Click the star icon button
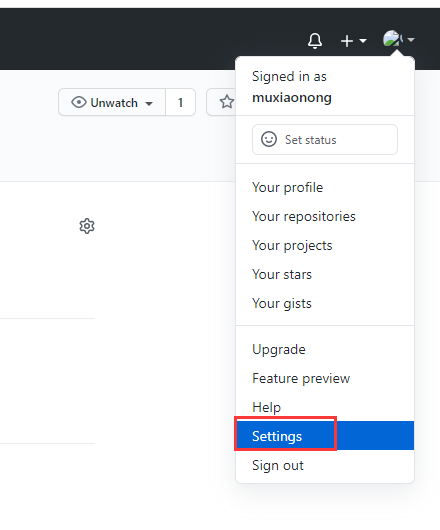Screen dimensions: 440x530 (227, 102)
